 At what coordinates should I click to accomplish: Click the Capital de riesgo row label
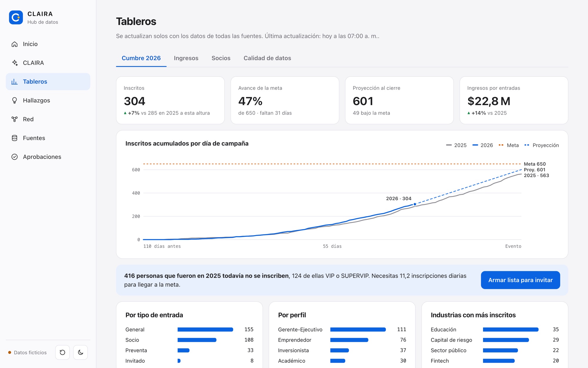451,340
